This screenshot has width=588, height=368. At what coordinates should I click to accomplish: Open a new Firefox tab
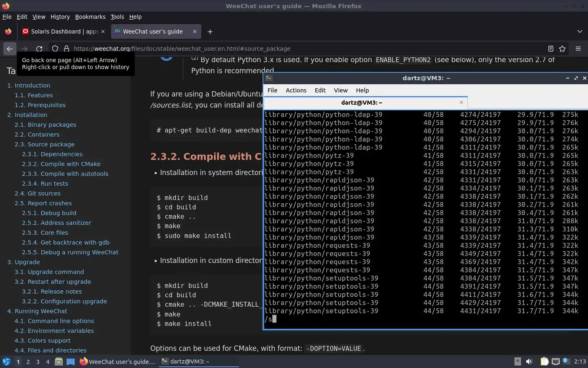click(x=210, y=31)
